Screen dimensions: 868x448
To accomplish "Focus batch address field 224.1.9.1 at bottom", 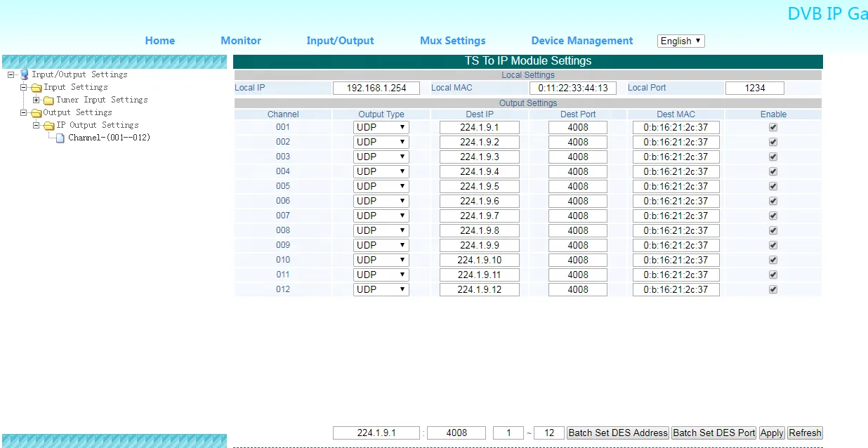I will [376, 433].
